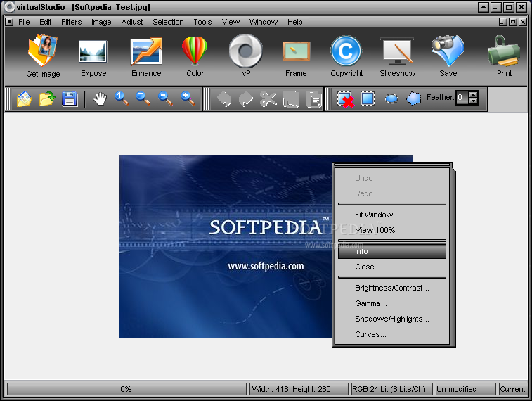The width and height of the screenshot is (532, 401).
Task: Open the View menu
Action: pos(231,22)
